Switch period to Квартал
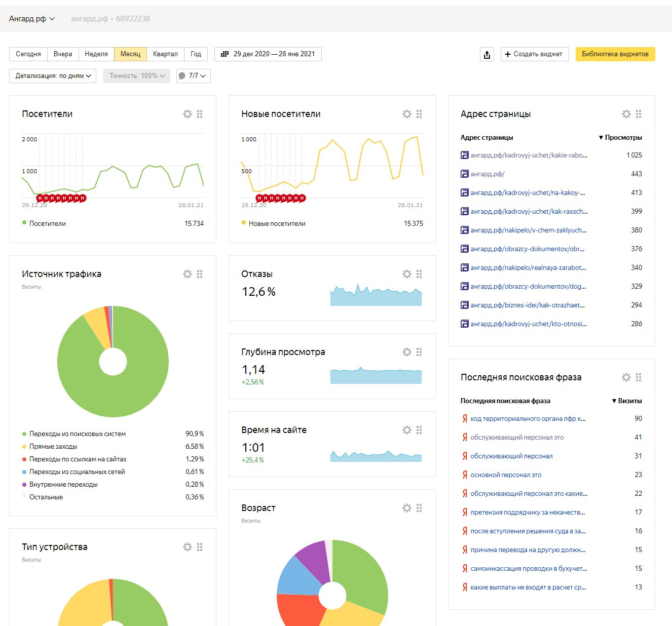Viewport: 672px width, 626px height. (165, 54)
